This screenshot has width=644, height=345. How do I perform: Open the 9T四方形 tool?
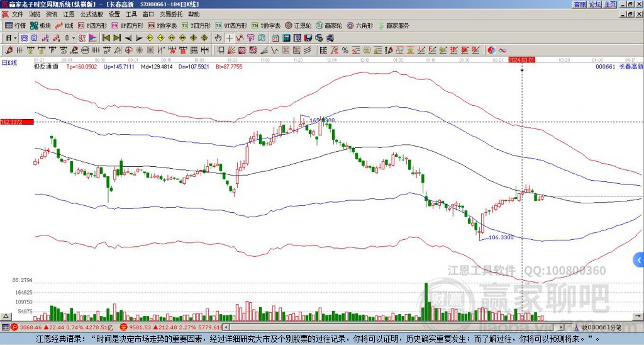click(x=231, y=25)
